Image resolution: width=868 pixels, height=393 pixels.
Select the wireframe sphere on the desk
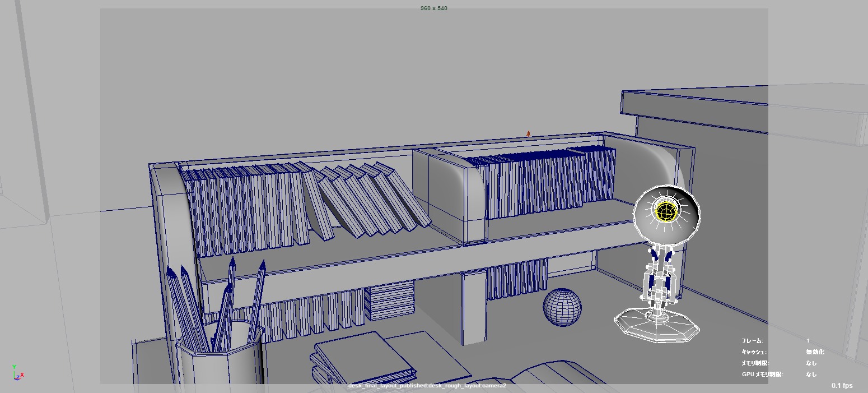(x=562, y=307)
